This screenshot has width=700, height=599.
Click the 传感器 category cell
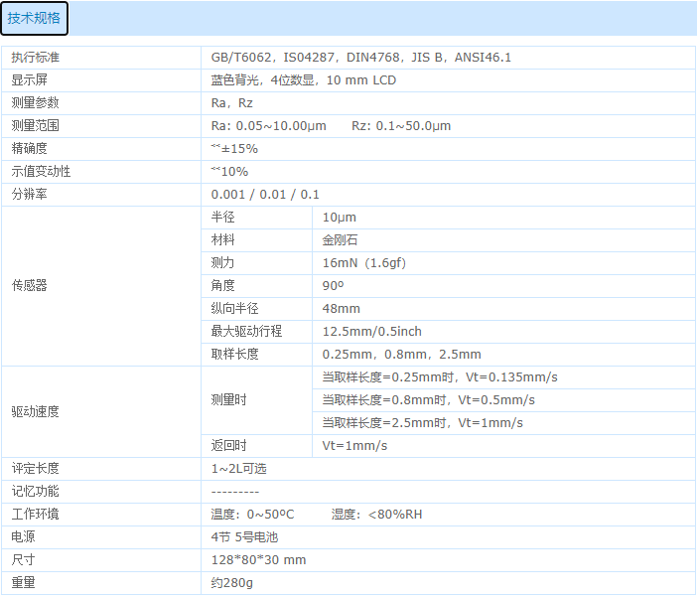[x=29, y=286]
